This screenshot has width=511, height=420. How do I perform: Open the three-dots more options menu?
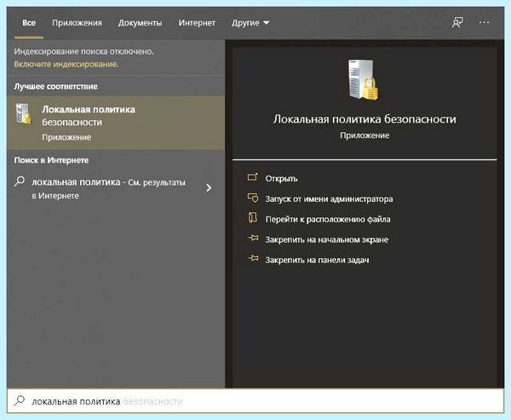click(484, 22)
